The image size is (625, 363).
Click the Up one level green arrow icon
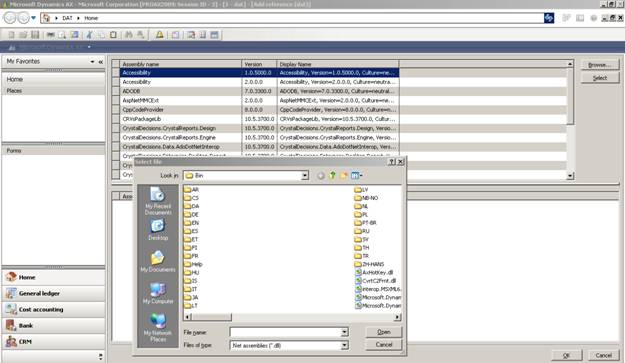332,175
